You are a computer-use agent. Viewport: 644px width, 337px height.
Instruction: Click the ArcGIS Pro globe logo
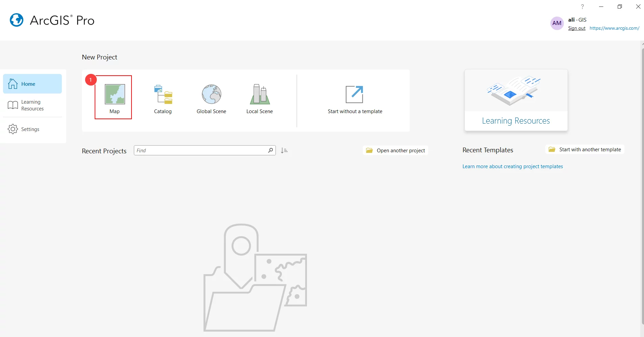click(x=17, y=20)
